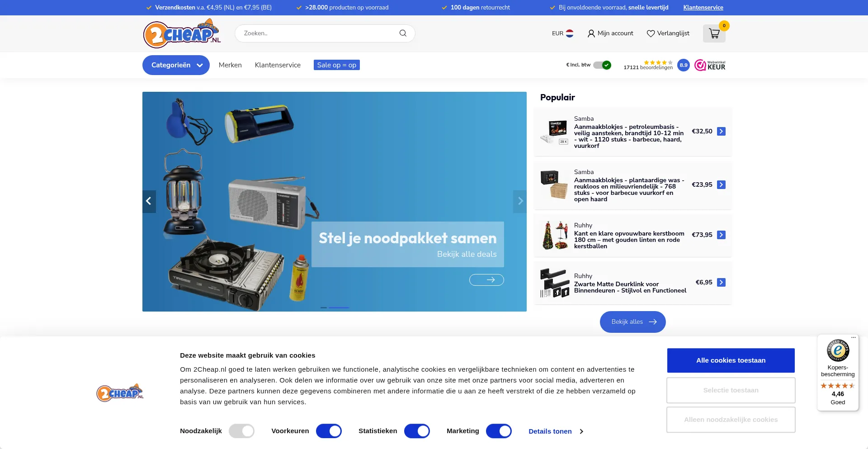The height and width of the screenshot is (449, 868).
Task: Click Bekijk alles under Populair
Action: pyautogui.click(x=632, y=321)
